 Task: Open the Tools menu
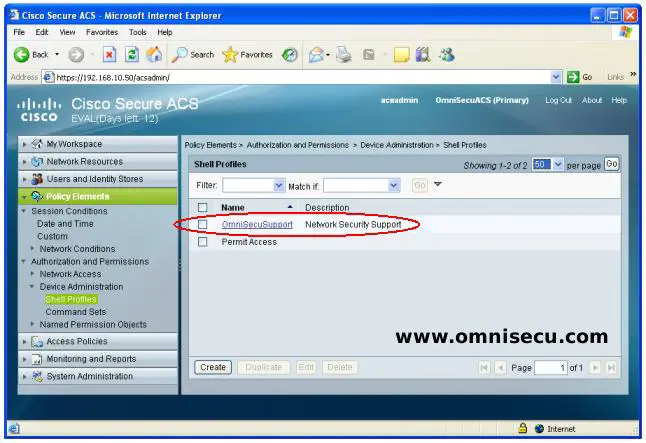pyautogui.click(x=138, y=32)
